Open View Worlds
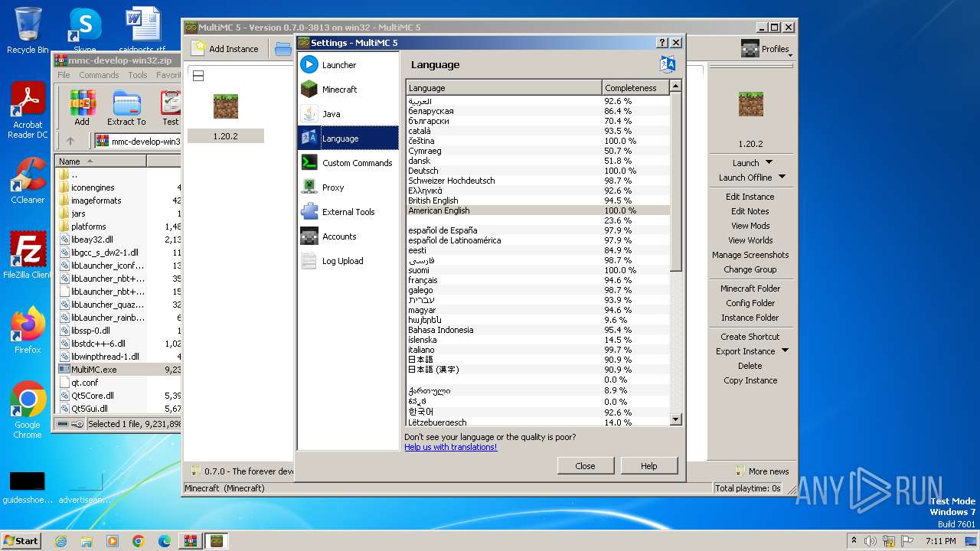 (x=750, y=240)
